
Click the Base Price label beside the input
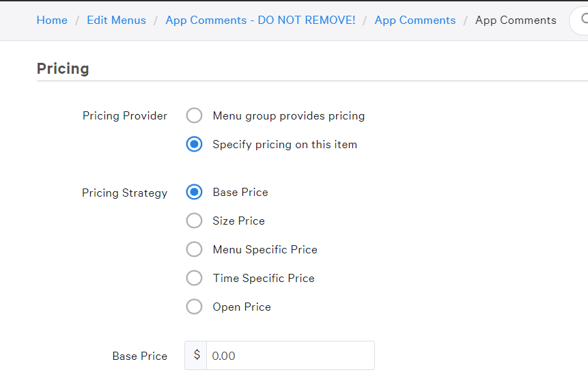(x=140, y=356)
